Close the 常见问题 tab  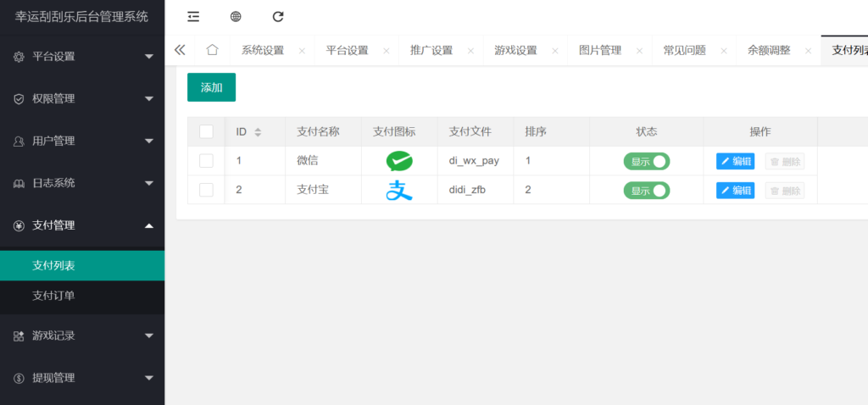724,51
